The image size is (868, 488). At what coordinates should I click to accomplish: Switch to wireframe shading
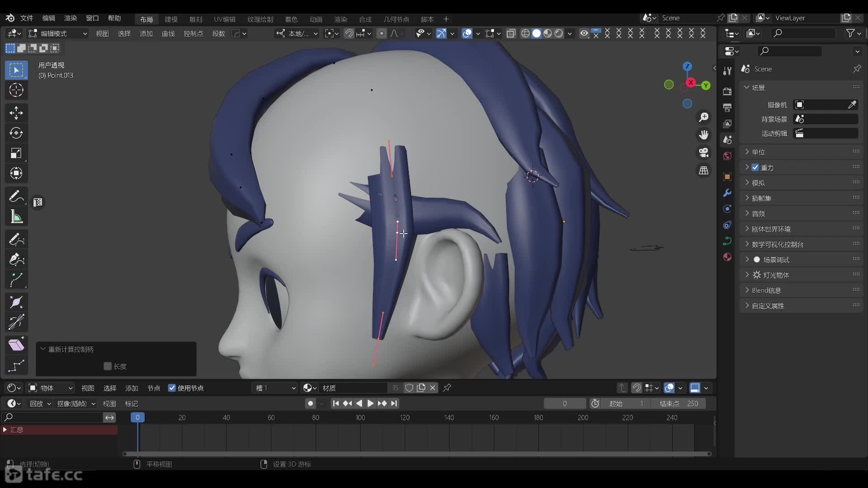tap(525, 33)
